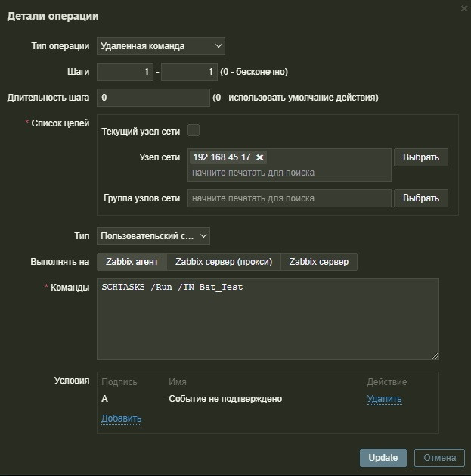Open the operation type dropdown
The height and width of the screenshot is (476, 471).
pyautogui.click(x=161, y=46)
